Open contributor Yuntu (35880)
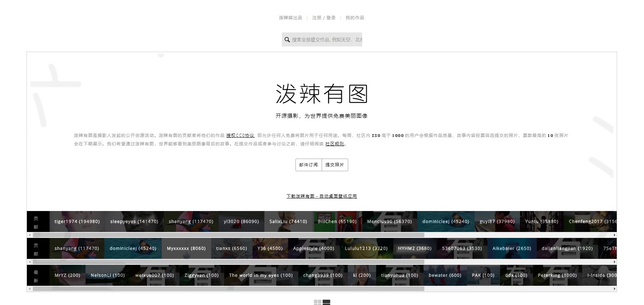The image size is (644, 305). (x=542, y=222)
